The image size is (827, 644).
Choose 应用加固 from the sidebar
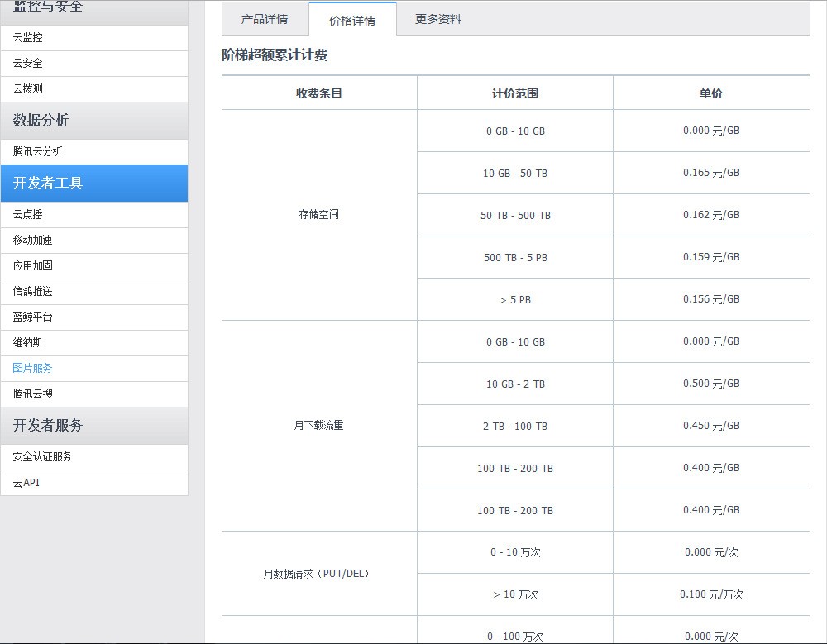point(94,266)
